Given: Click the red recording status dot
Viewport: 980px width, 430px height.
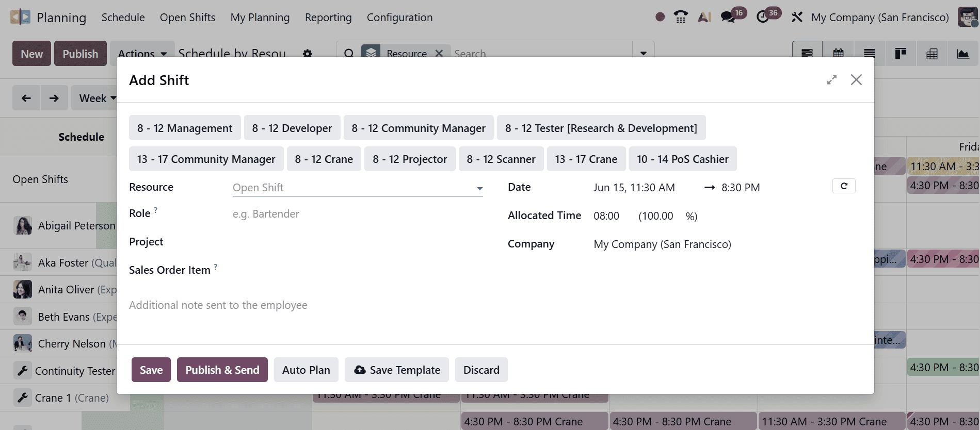Looking at the screenshot, I should 660,17.
